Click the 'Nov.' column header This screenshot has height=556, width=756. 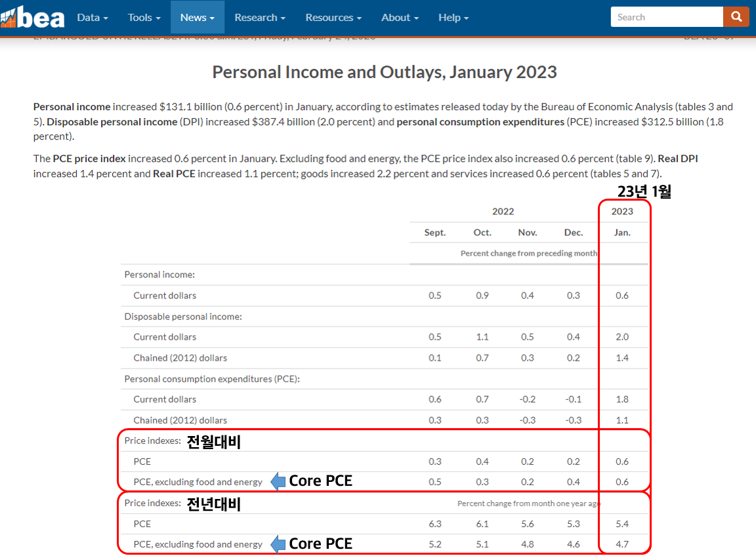tap(528, 233)
